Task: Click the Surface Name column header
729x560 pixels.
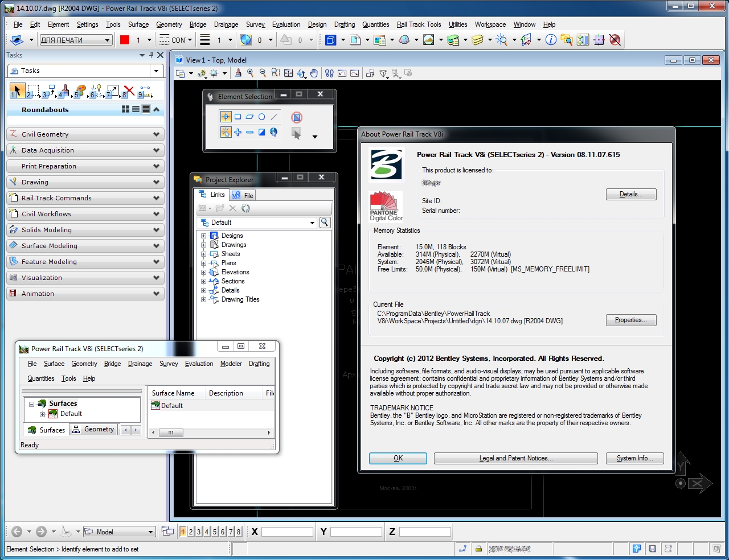Action: 177,393
